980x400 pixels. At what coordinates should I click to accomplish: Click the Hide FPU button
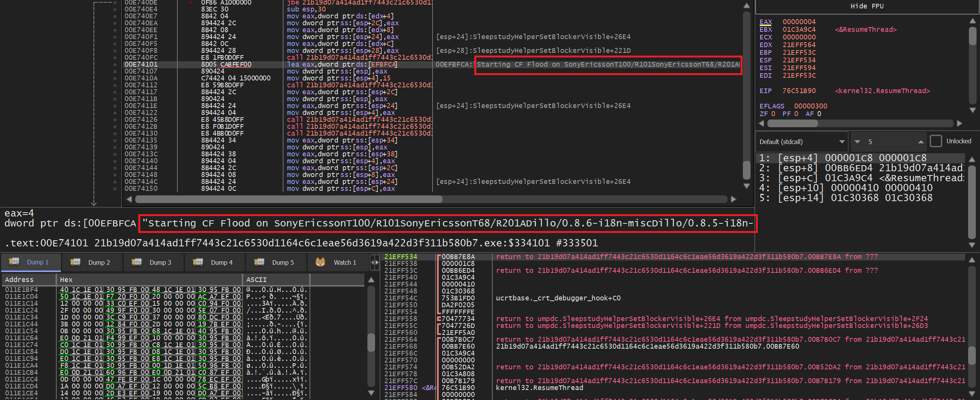tap(867, 6)
